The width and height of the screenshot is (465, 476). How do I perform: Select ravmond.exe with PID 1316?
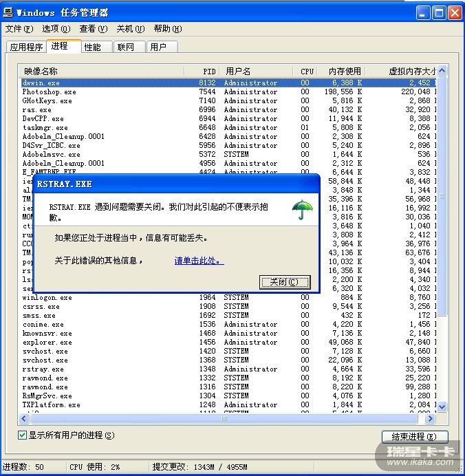[x=228, y=387]
